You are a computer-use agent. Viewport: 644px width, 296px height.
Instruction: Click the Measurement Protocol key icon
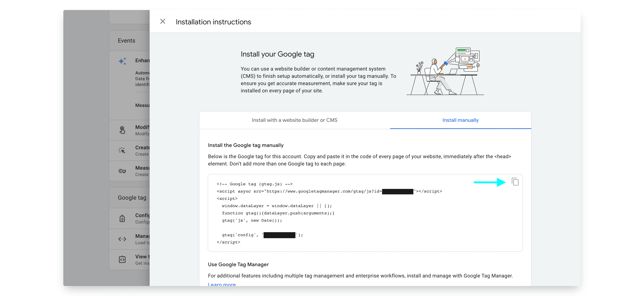tap(122, 171)
